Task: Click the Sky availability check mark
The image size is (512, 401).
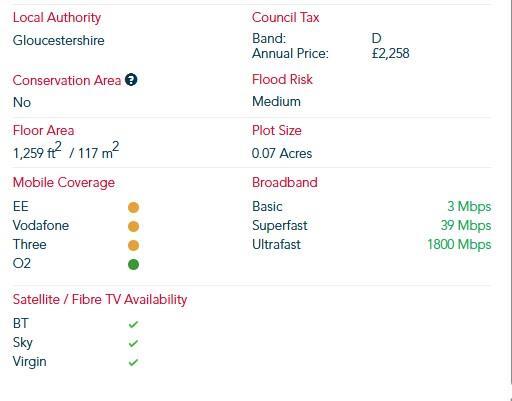Action: point(133,343)
